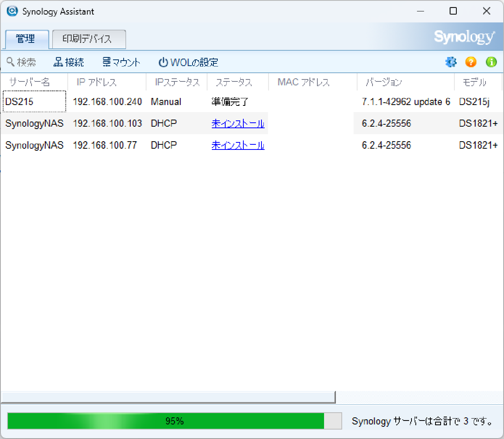Viewport: 504px width, 439px height.
Task: Click the 接続 connect toolbar button
Action: click(69, 62)
